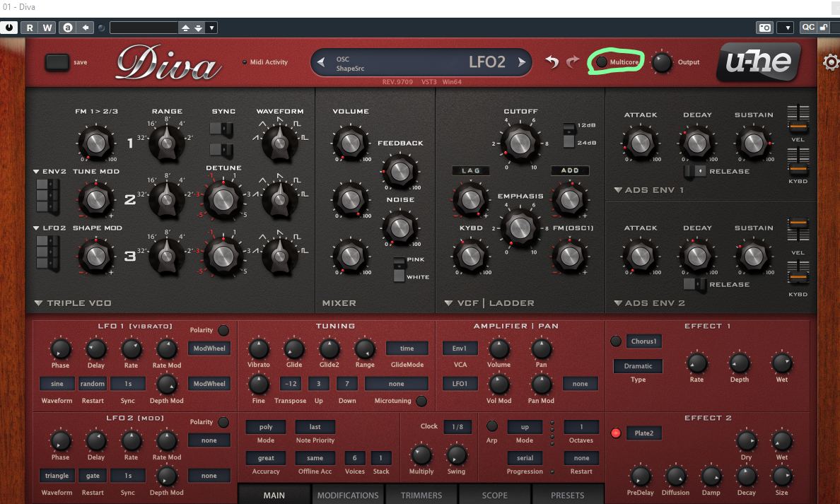Click the redo arrow in Diva header
The width and height of the screenshot is (840, 504).
[x=573, y=61]
